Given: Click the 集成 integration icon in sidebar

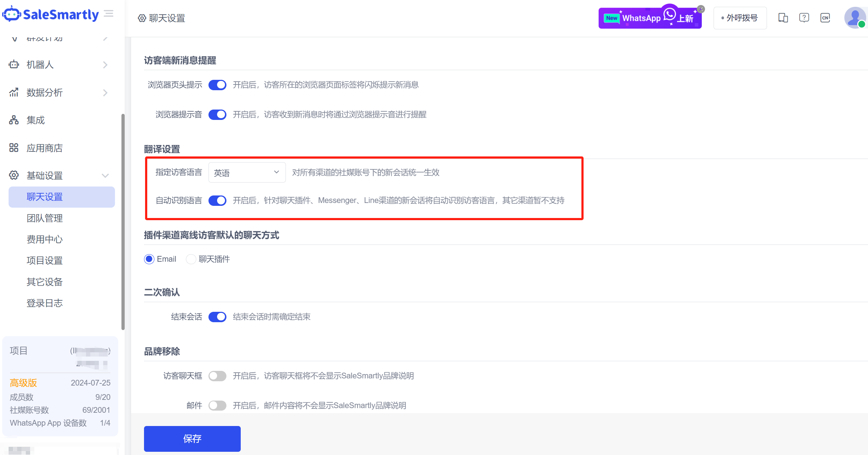Looking at the screenshot, I should (14, 120).
